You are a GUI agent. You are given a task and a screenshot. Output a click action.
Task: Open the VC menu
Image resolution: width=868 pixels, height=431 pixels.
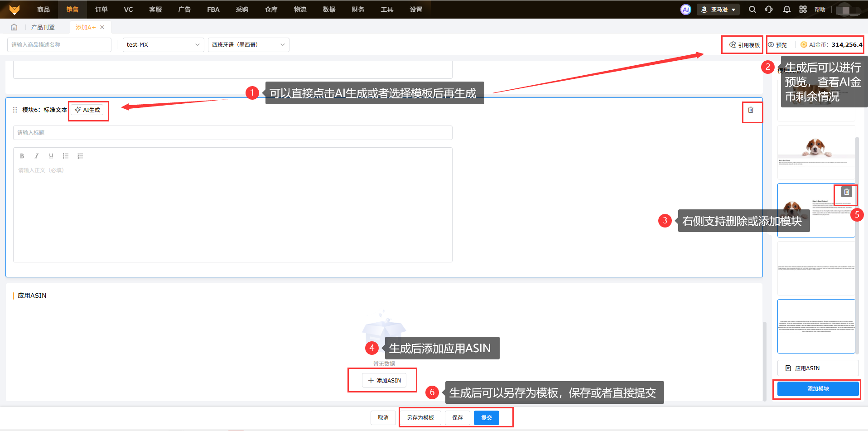129,10
